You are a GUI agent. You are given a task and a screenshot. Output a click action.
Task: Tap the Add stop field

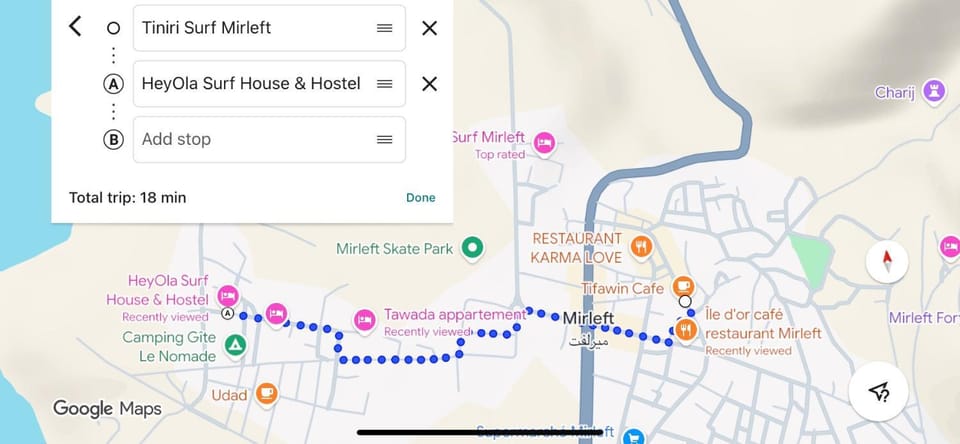(269, 140)
